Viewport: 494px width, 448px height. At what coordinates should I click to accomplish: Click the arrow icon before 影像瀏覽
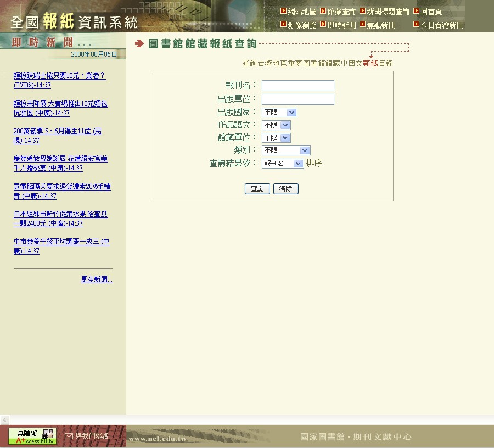coord(283,25)
